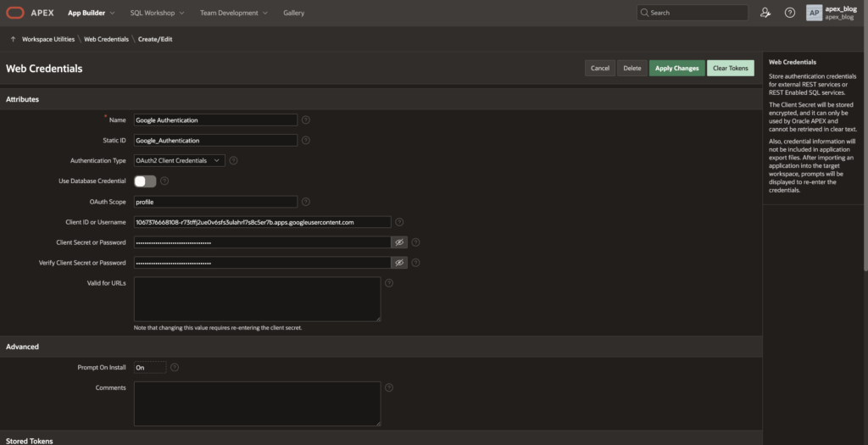Switch the Prompt On Install setting
The width and height of the screenshot is (868, 445).
(x=150, y=368)
